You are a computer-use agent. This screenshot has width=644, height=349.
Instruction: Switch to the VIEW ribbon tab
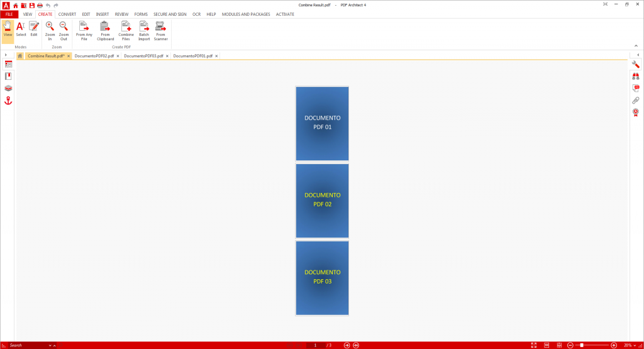tap(28, 14)
